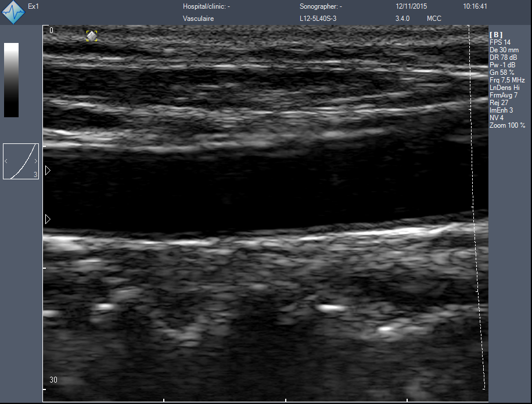Click the probe orientation marker in the image
Image resolution: width=532 pixels, height=404 pixels.
coord(92,36)
